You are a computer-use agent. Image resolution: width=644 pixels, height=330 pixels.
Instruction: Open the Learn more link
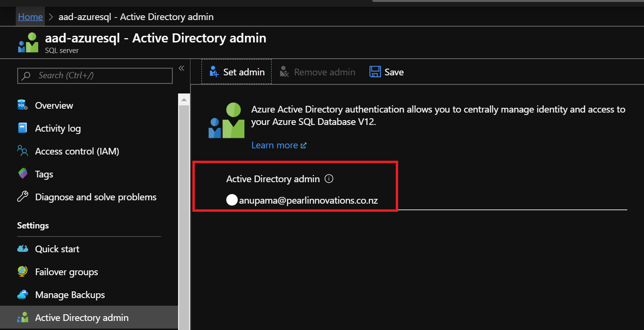pos(274,145)
